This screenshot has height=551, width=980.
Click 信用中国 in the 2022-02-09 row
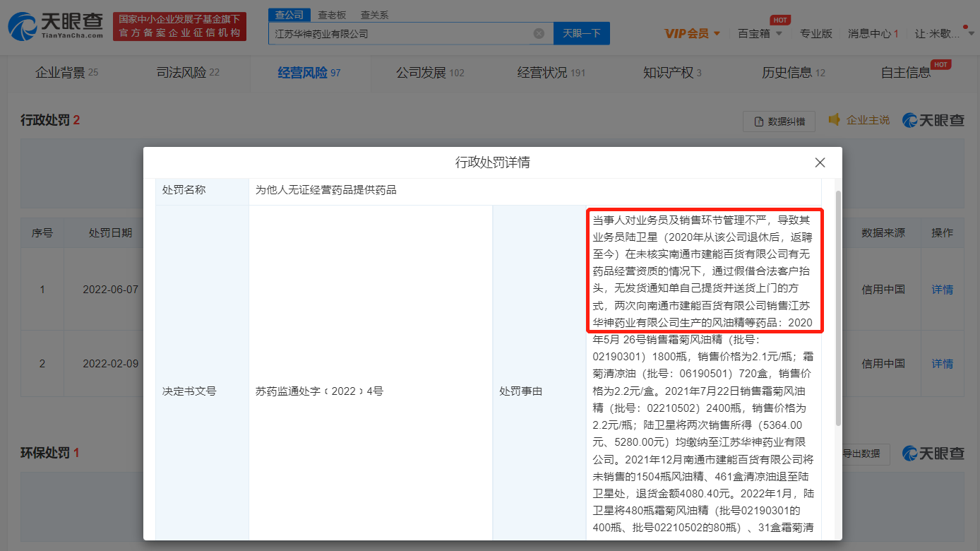[883, 364]
